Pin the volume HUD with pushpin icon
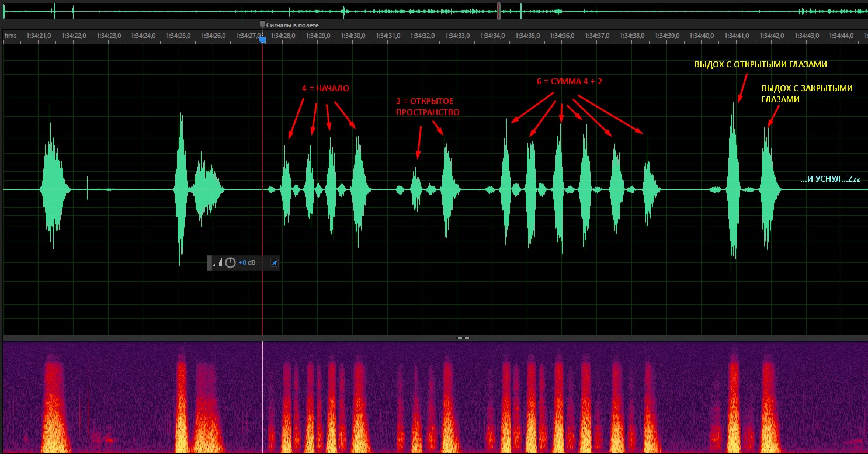This screenshot has width=868, height=454. point(275,263)
